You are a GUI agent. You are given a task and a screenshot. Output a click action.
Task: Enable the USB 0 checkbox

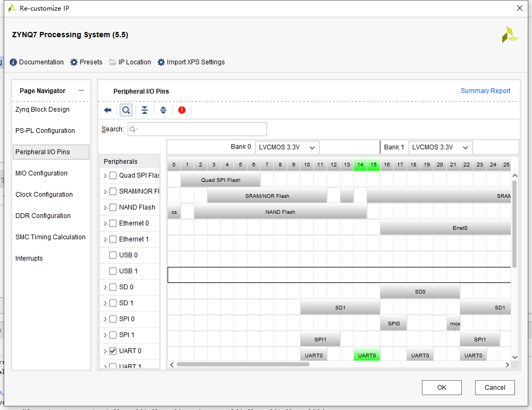(113, 255)
